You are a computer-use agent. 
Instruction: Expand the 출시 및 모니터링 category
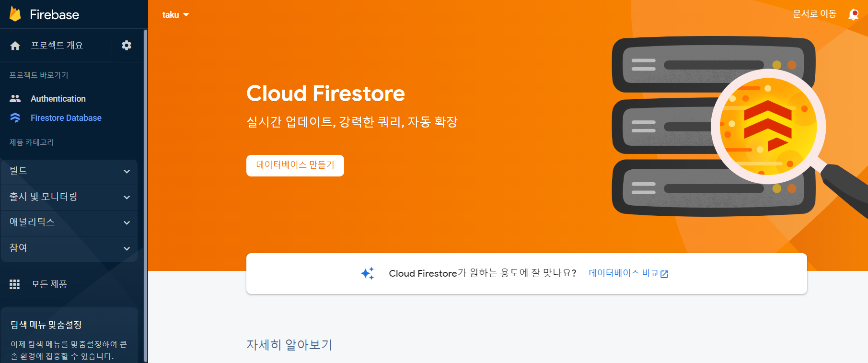[69, 197]
